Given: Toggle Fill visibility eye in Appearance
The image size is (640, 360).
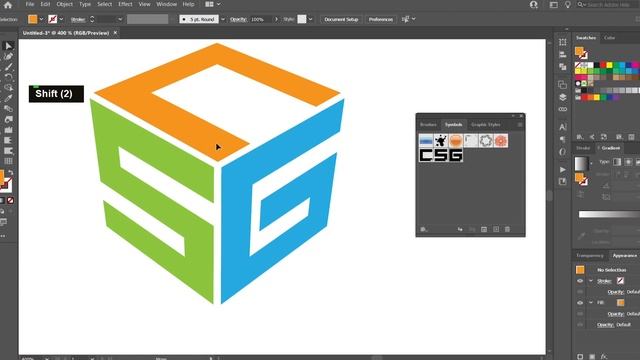Looking at the screenshot, I should point(580,303).
